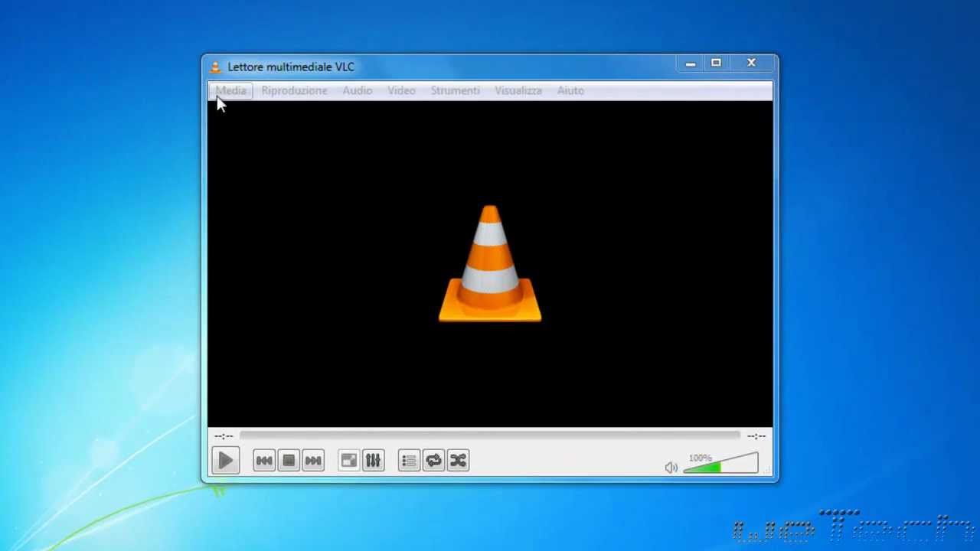Show the playlist icon

(x=409, y=460)
